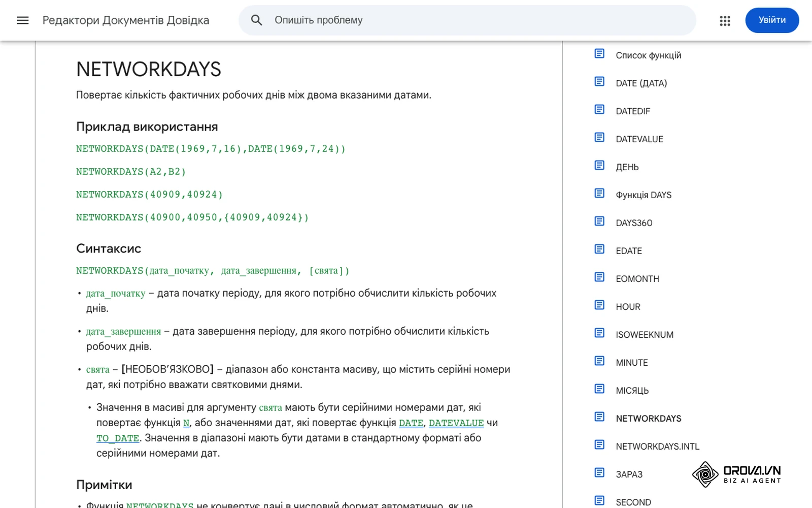Open the Google apps grid
Image resolution: width=812 pixels, height=508 pixels.
(725, 21)
